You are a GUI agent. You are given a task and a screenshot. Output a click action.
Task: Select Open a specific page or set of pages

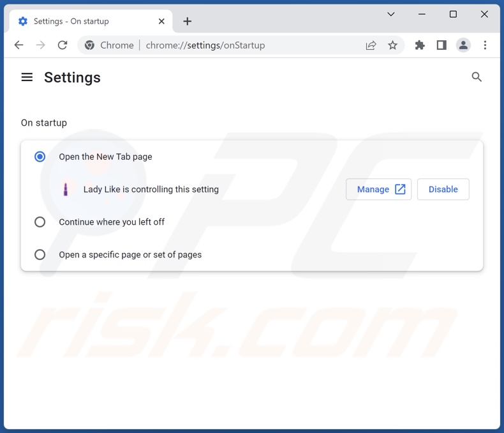[40, 255]
